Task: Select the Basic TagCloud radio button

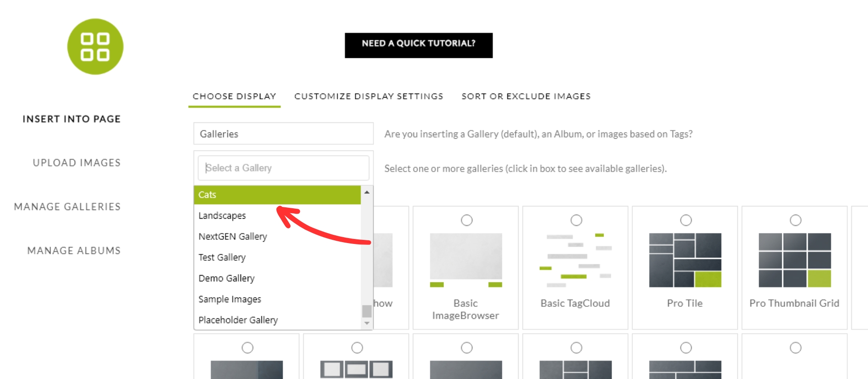Action: [x=576, y=220]
